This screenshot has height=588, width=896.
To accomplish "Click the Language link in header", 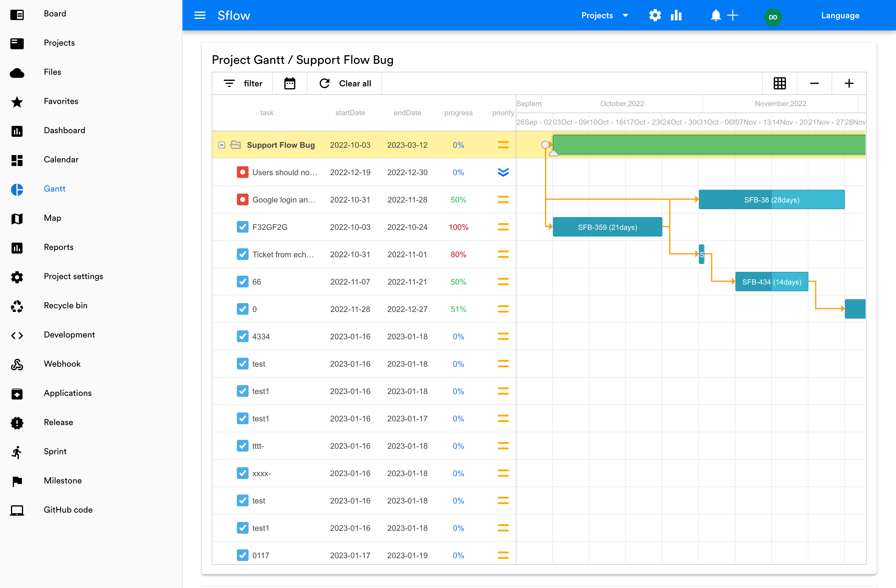I will pos(840,16).
